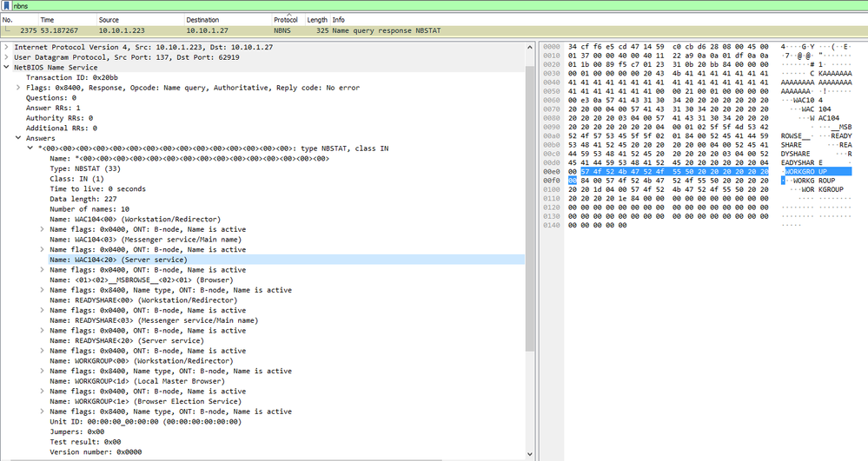Select Name: WAC104<00> (Workstation/Redirector) row
This screenshot has width=868, height=461.
click(135, 219)
